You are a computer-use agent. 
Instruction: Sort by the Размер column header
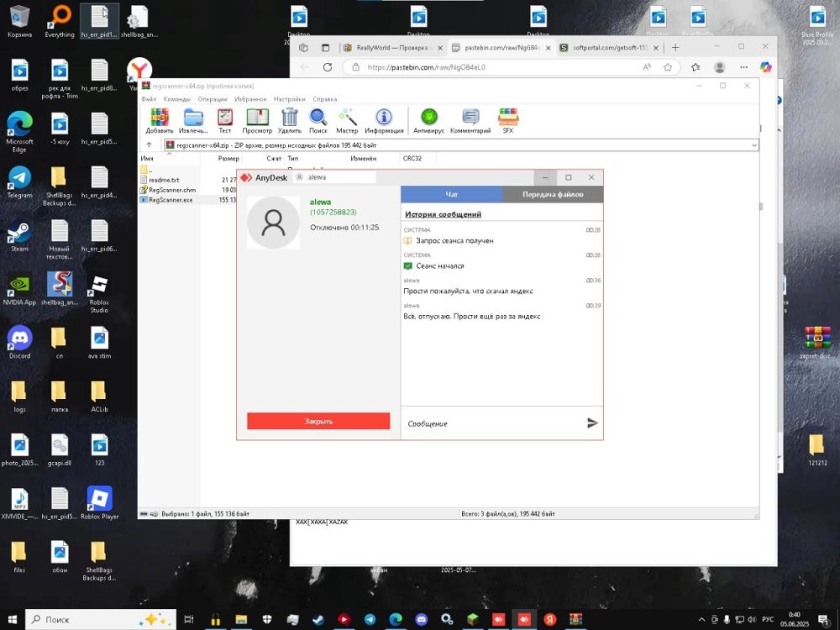coord(222,159)
